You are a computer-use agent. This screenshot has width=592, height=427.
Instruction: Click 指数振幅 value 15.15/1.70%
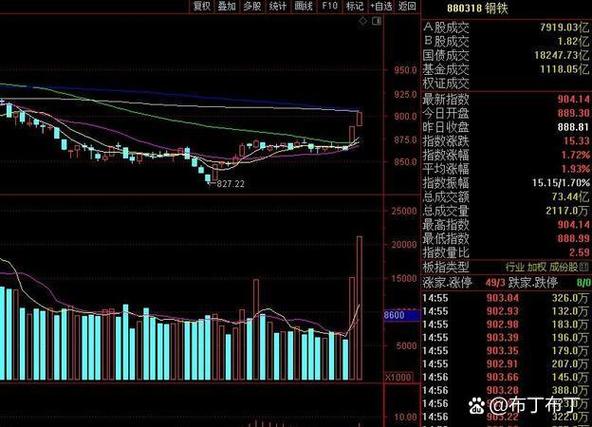click(561, 183)
